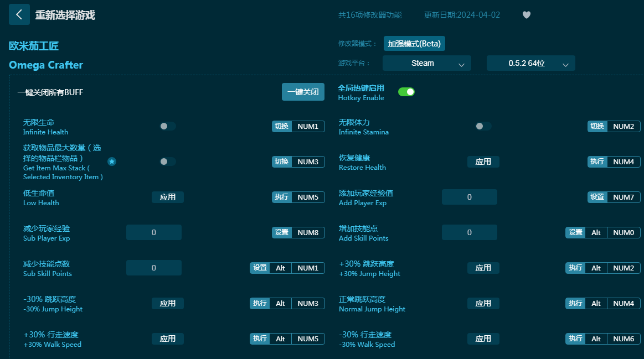644x359 pixels.
Task: Select the 加强模式(Beta) mode button
Action: point(414,44)
